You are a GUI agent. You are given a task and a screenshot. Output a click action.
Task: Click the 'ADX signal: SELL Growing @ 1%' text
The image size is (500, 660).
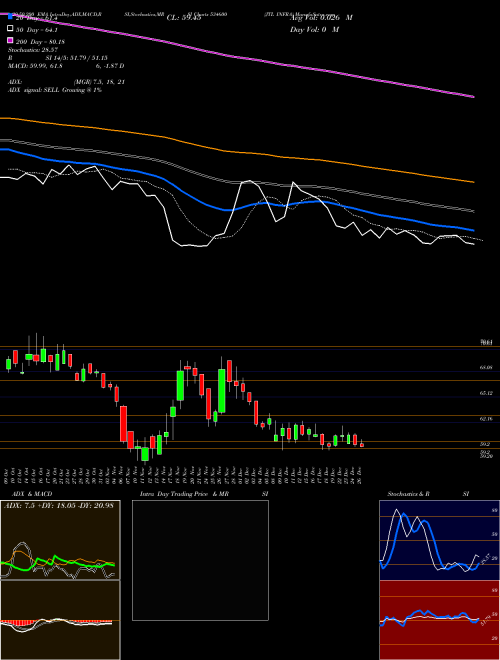[55, 90]
